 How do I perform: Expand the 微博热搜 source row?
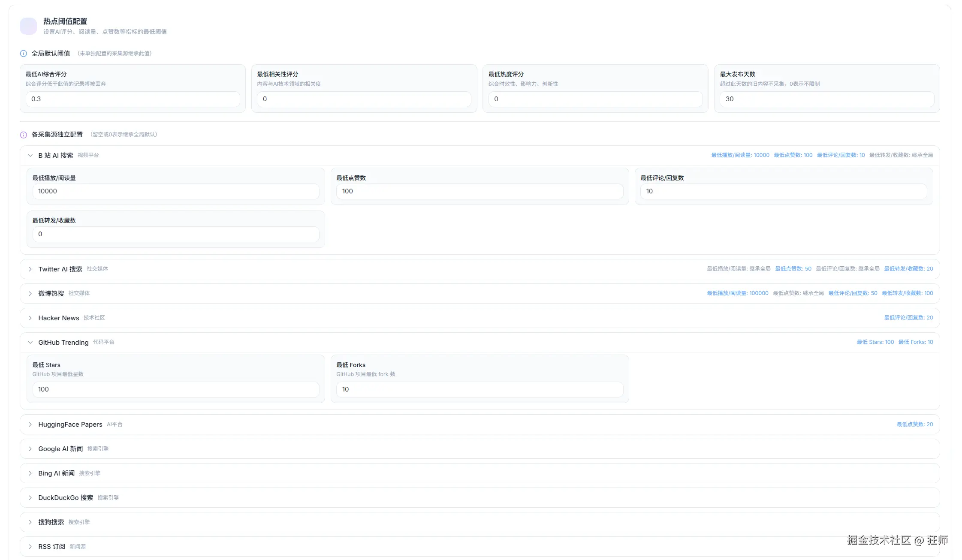point(30,294)
